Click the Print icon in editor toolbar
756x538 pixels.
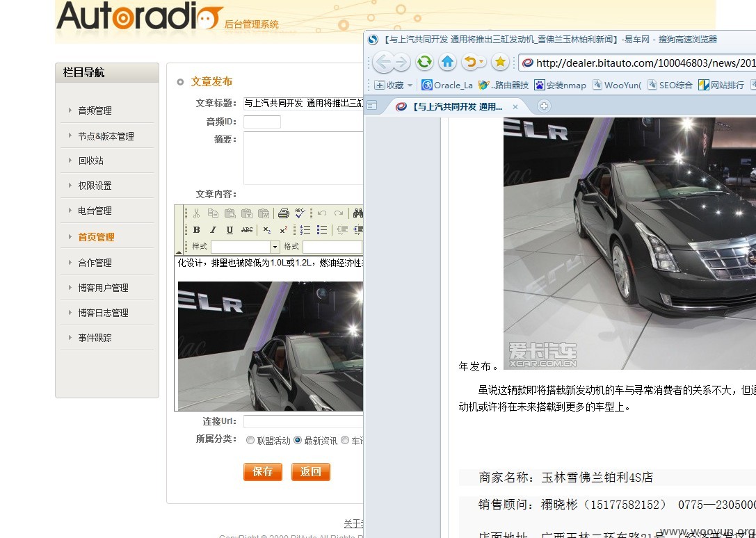(284, 213)
